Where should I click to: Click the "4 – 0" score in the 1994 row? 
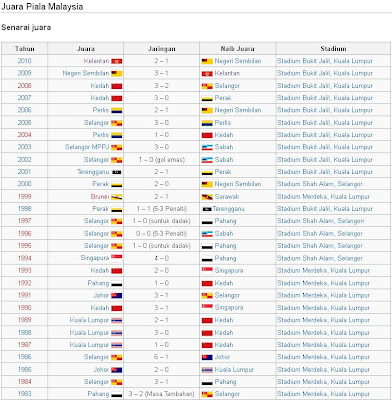tap(162, 258)
